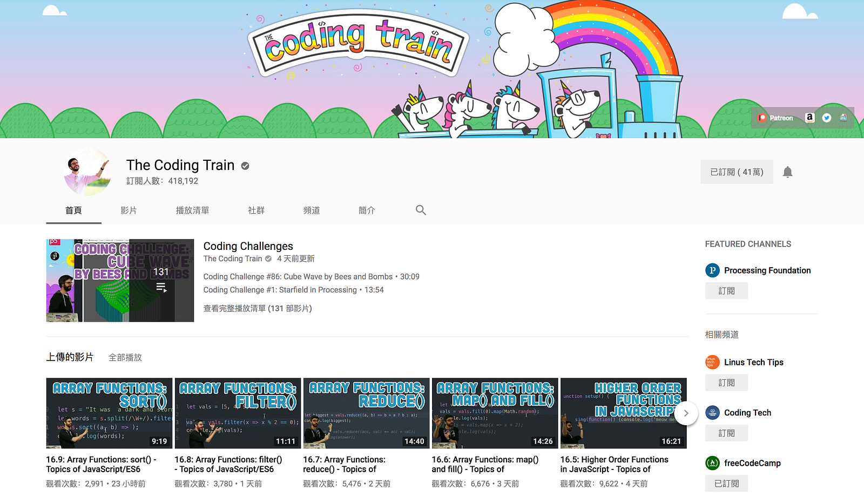Subscribe to Processing Foundation
The image size is (864, 504).
(x=727, y=291)
